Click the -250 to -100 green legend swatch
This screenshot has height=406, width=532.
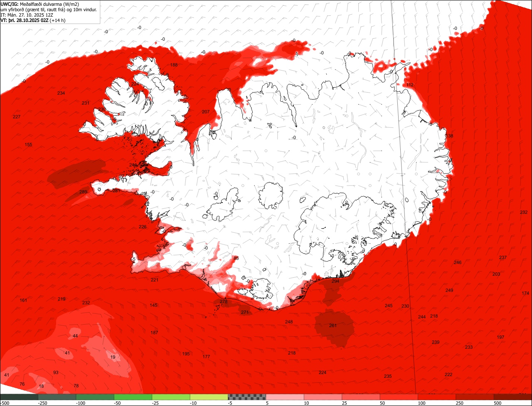pyautogui.click(x=57, y=397)
